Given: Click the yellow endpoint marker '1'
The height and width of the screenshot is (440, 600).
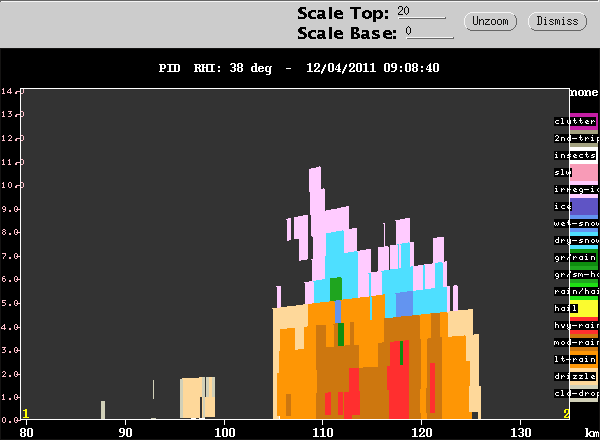Looking at the screenshot, I should [26, 414].
